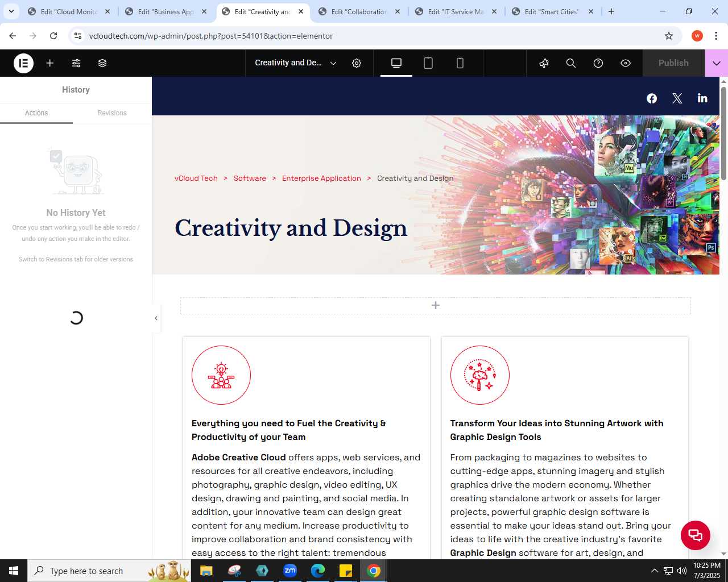The width and height of the screenshot is (728, 582).
Task: Toggle Preview Changes eye icon
Action: coord(626,63)
